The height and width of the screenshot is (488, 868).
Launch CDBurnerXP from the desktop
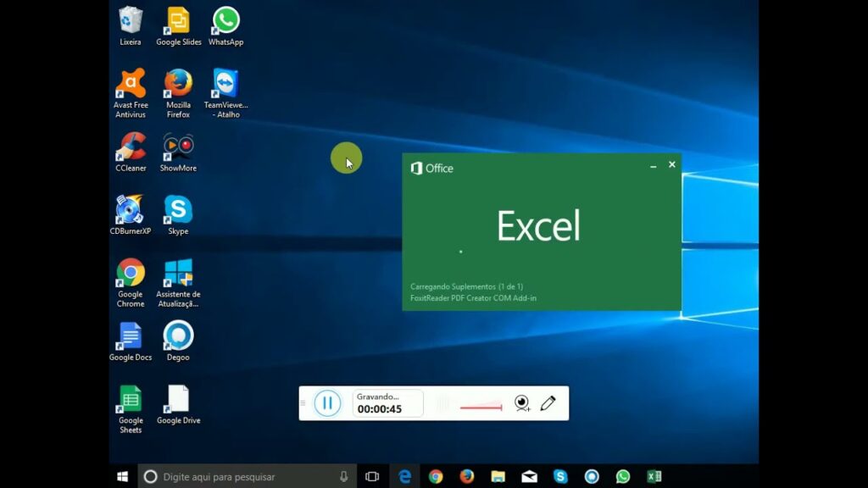(131, 215)
